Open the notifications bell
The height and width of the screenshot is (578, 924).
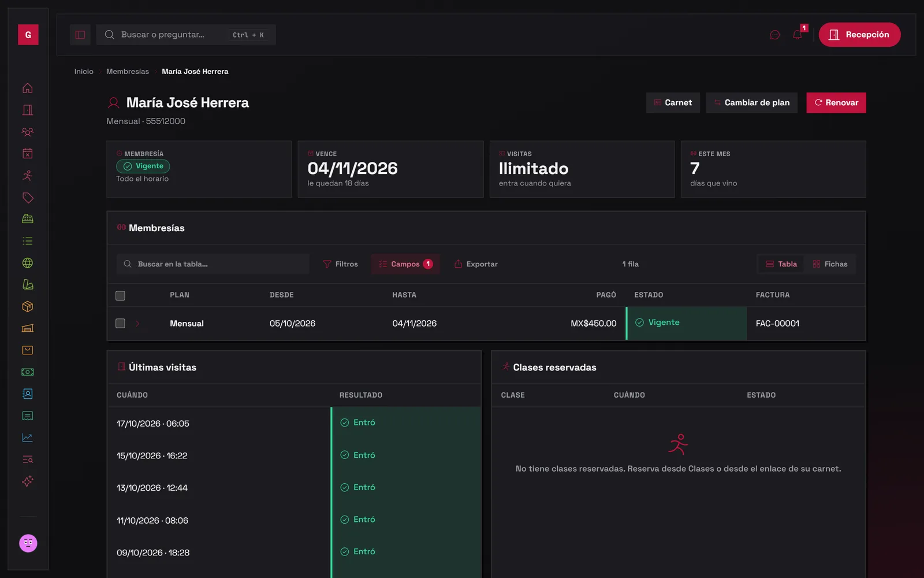pyautogui.click(x=798, y=35)
